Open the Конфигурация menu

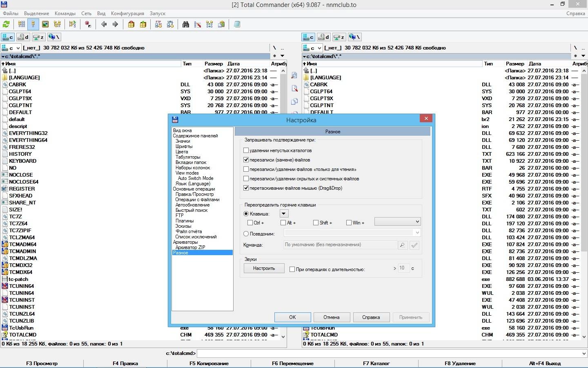(127, 13)
